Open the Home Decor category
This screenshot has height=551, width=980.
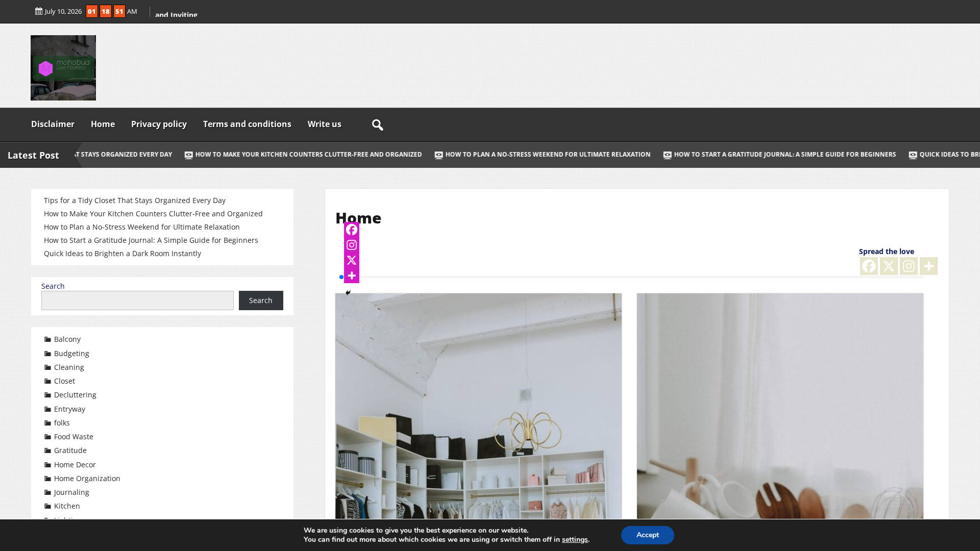point(75,465)
